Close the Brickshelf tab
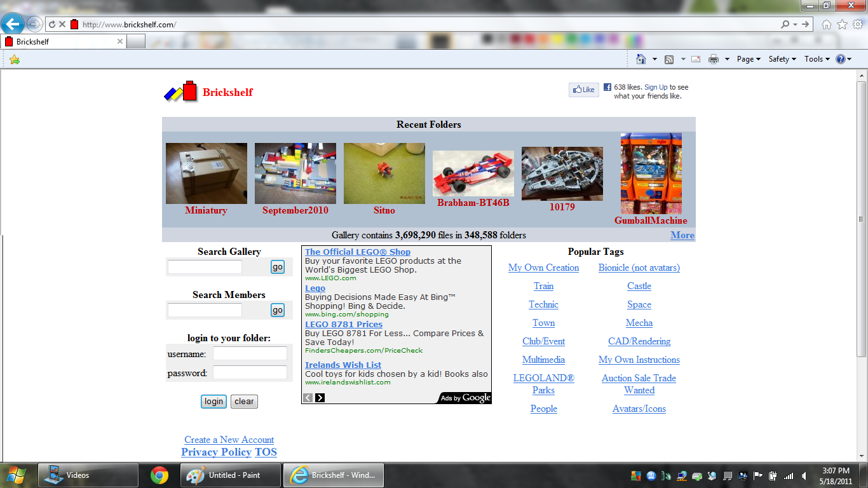This screenshot has width=868, height=488. coord(119,41)
